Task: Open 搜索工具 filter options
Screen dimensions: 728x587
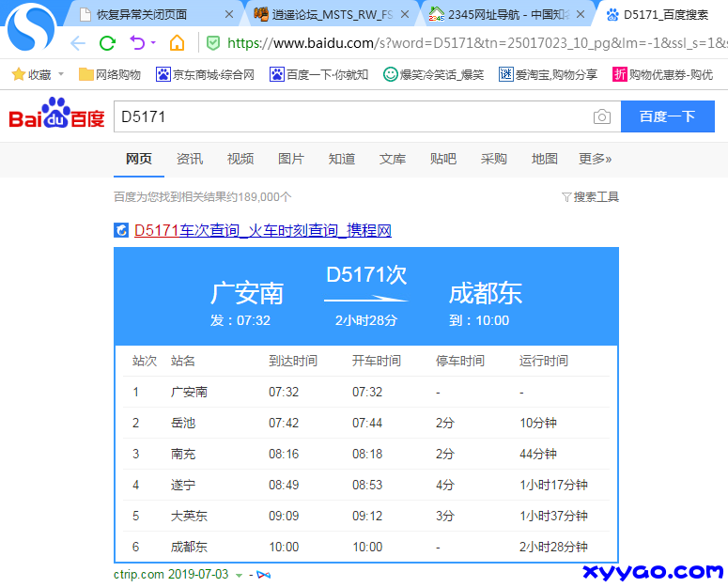Action: point(590,197)
